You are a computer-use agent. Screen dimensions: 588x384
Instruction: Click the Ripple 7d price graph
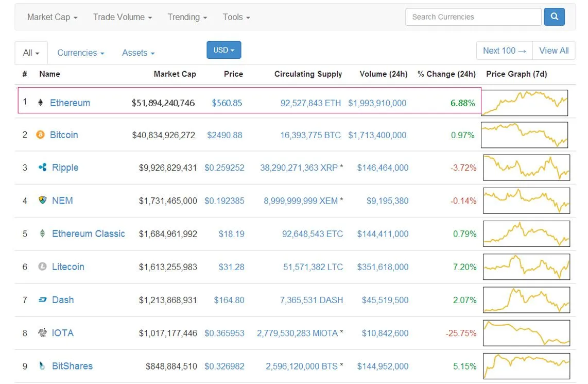pyautogui.click(x=527, y=168)
